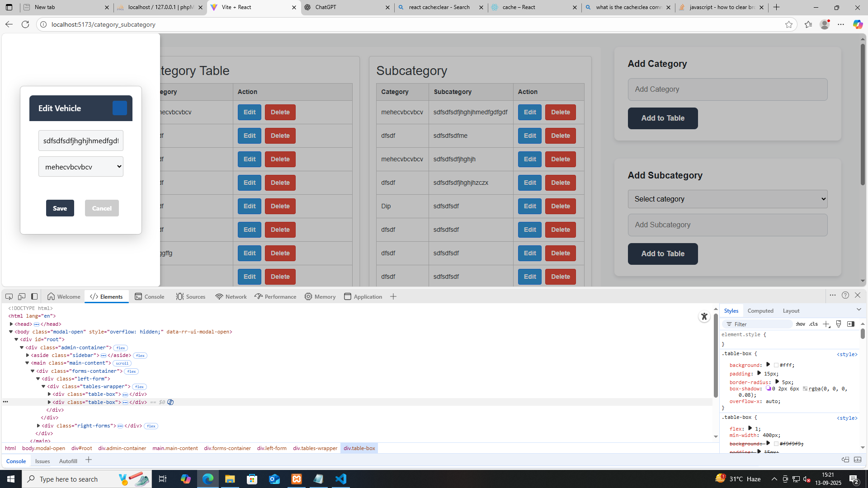This screenshot has height=488, width=868.
Task: Open the mehecvbcvbcv category dropdown in the modal
Action: click(81, 167)
